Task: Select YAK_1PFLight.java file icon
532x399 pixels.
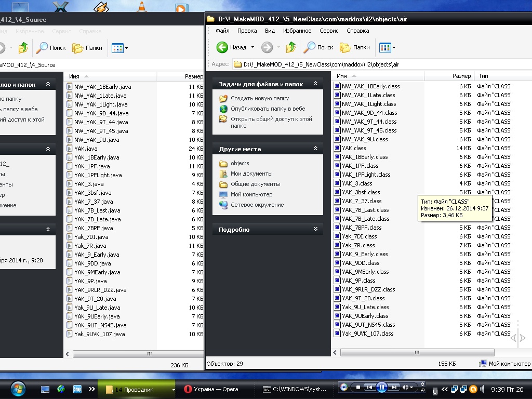Action: 70,175
